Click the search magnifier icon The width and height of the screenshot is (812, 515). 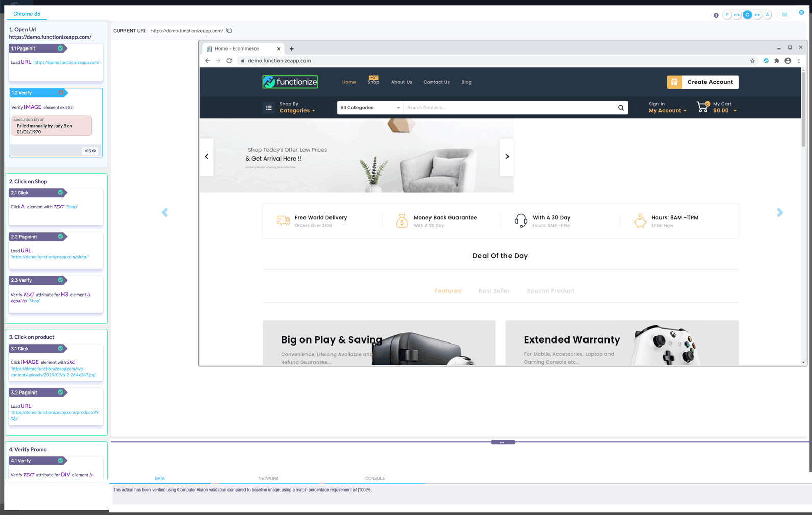(621, 108)
